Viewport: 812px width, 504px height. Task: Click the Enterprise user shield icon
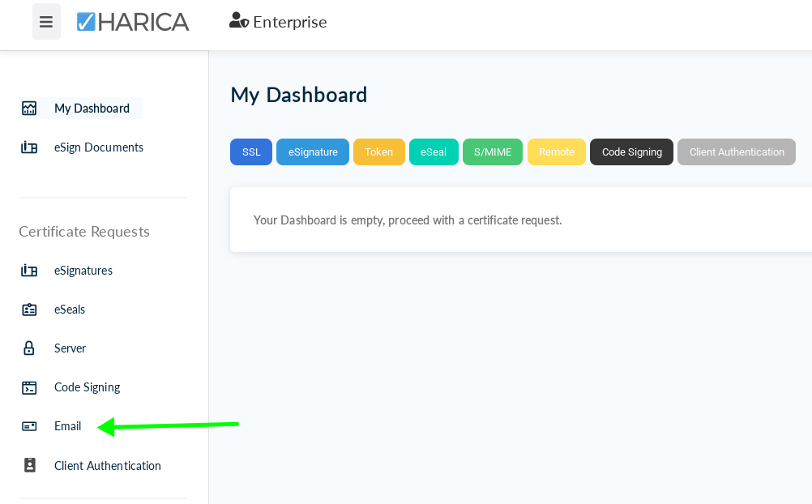(239, 21)
